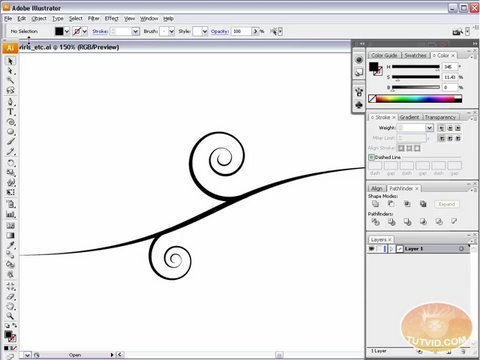This screenshot has height=360, width=480.
Task: Set Align Stroke to Center
Action: coord(401,148)
